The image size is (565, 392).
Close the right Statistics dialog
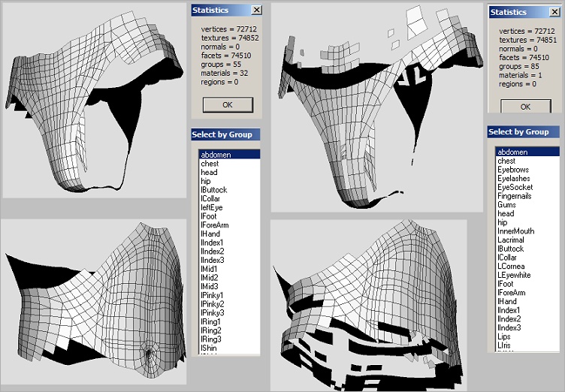click(554, 12)
